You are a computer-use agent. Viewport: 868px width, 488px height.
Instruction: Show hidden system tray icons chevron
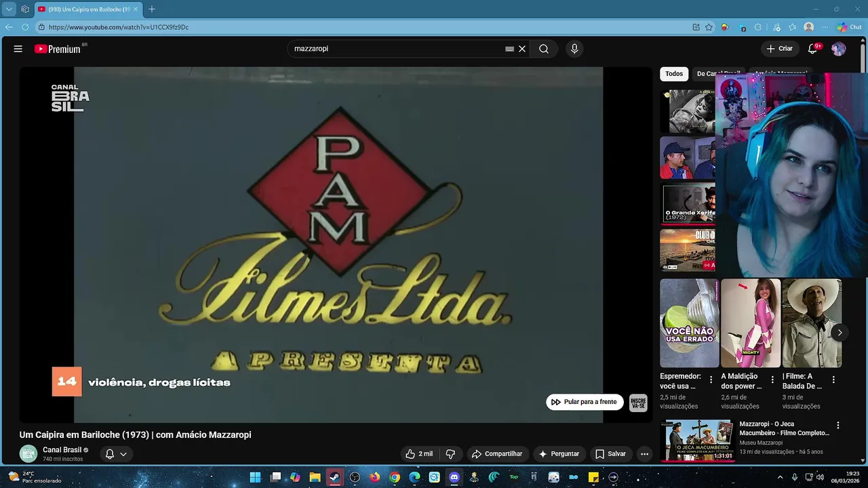pyautogui.click(x=780, y=477)
